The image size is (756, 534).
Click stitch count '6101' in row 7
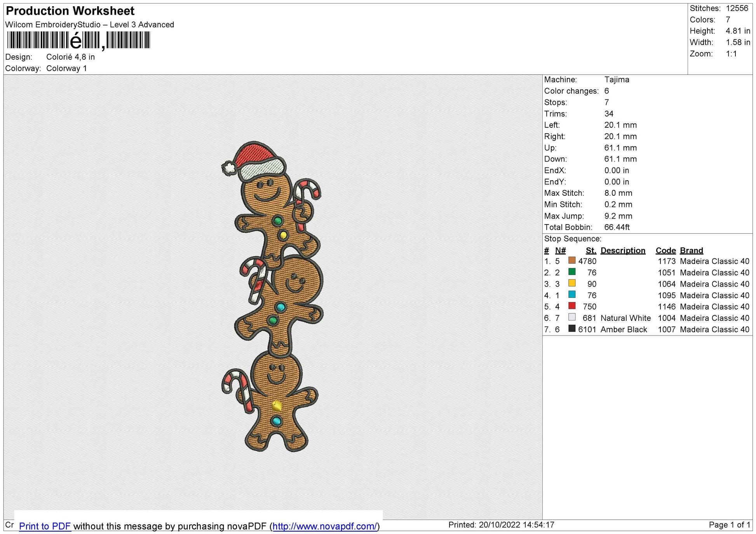click(587, 329)
